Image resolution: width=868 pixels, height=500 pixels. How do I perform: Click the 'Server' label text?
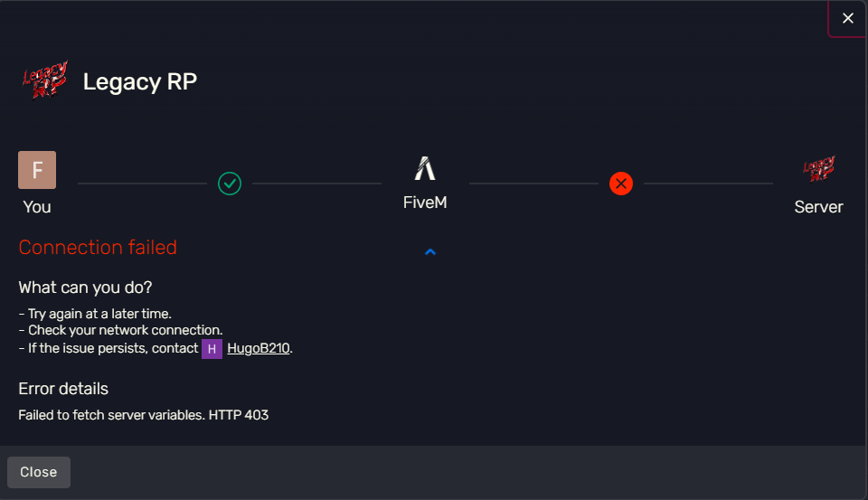click(818, 207)
